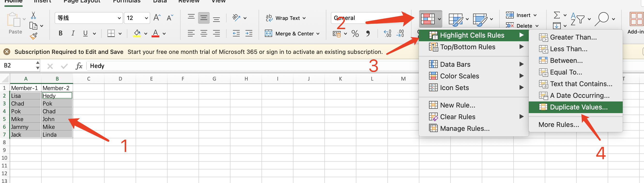Open Color Scales submenu
This screenshot has height=183, width=644.
tap(474, 76)
